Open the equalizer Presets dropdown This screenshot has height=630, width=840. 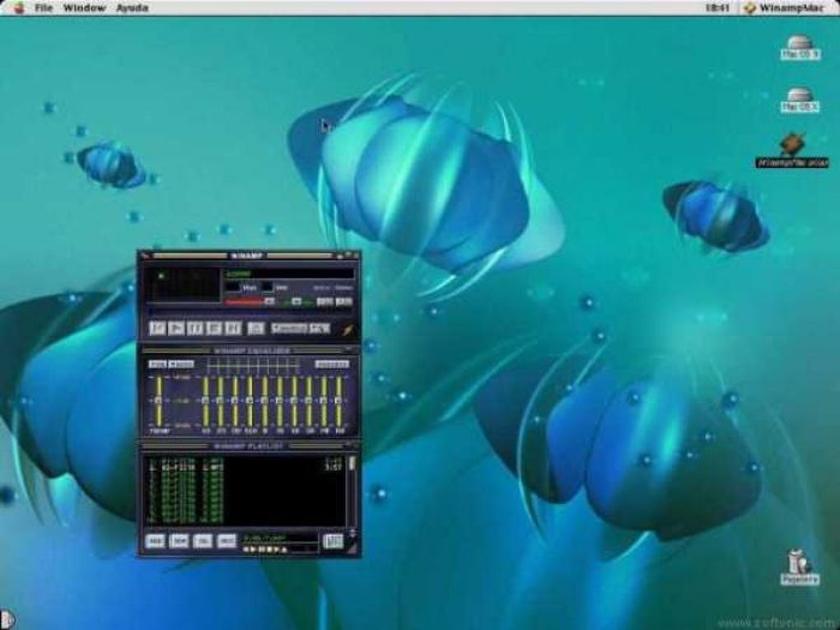333,363
